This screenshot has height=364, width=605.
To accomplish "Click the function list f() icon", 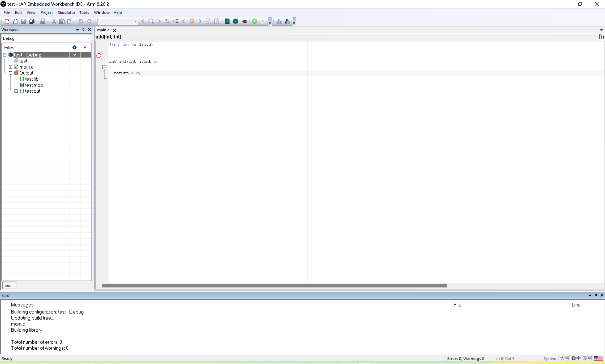I will click(x=601, y=37).
